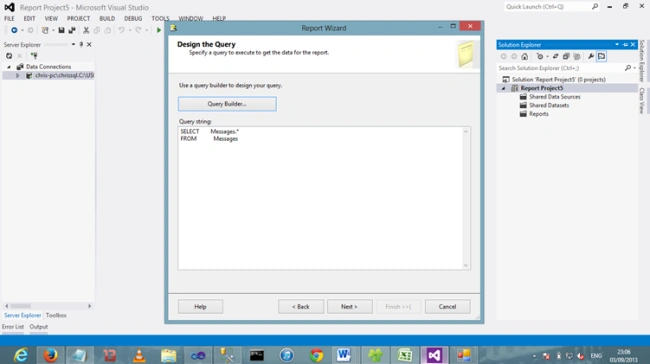
Task: Open the EDIT menu
Action: point(29,19)
